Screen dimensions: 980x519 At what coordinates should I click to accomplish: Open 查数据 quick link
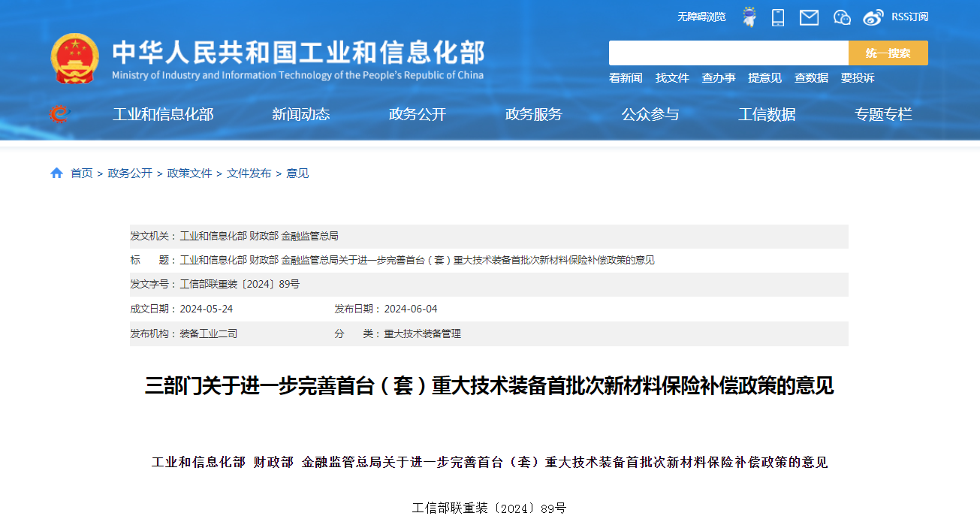[x=811, y=78]
